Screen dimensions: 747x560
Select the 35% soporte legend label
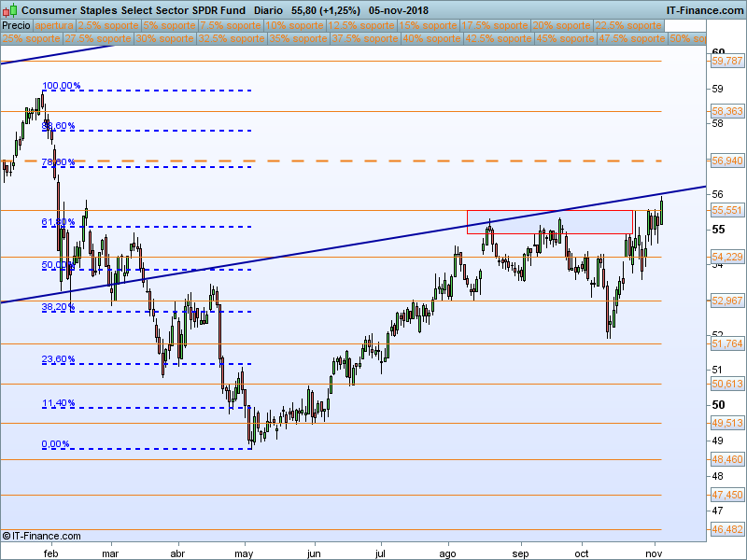[x=298, y=38]
